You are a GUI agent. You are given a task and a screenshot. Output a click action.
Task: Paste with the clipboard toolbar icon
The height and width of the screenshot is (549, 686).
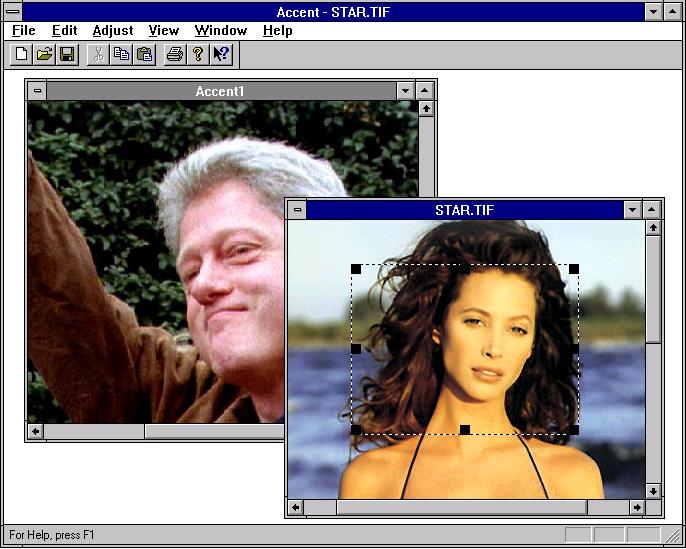pyautogui.click(x=144, y=55)
